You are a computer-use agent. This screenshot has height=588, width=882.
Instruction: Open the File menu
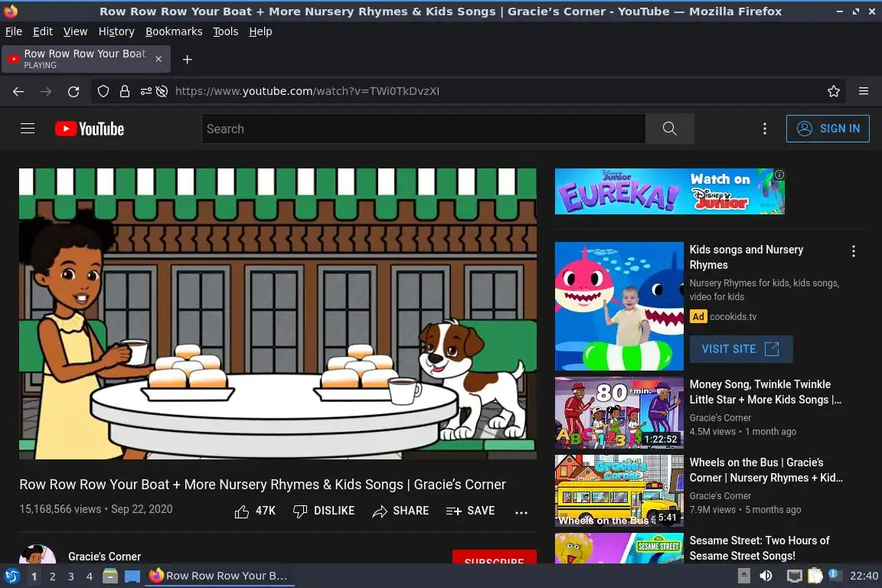tap(14, 31)
